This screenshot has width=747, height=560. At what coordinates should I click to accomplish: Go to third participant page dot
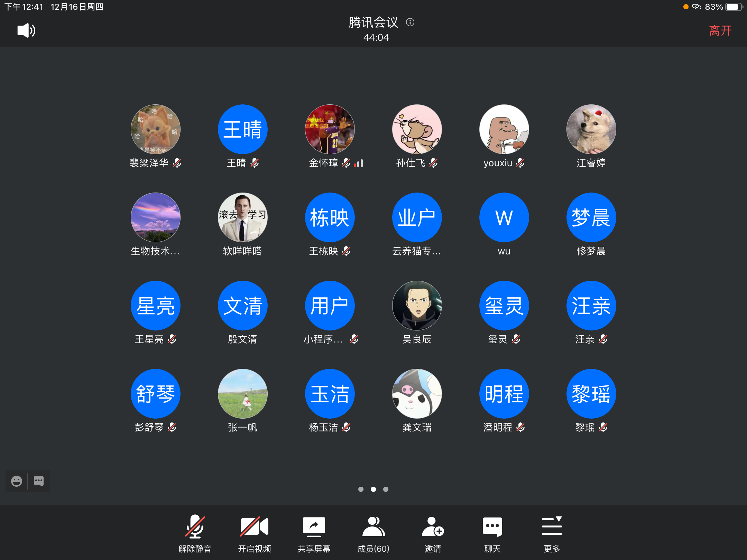click(x=386, y=489)
